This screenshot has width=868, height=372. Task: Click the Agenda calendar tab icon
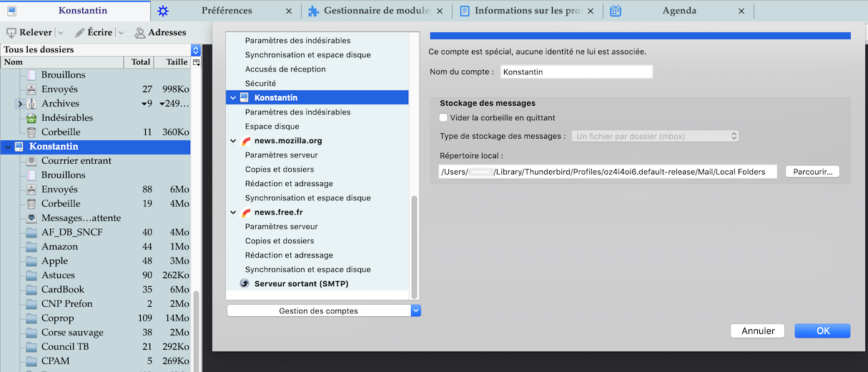[x=616, y=11]
